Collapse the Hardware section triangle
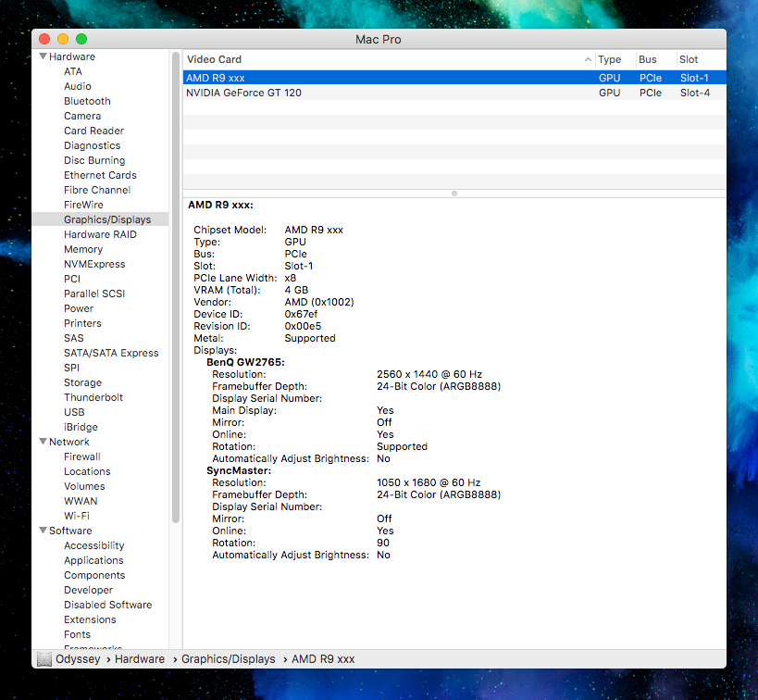The image size is (758, 700). point(43,56)
